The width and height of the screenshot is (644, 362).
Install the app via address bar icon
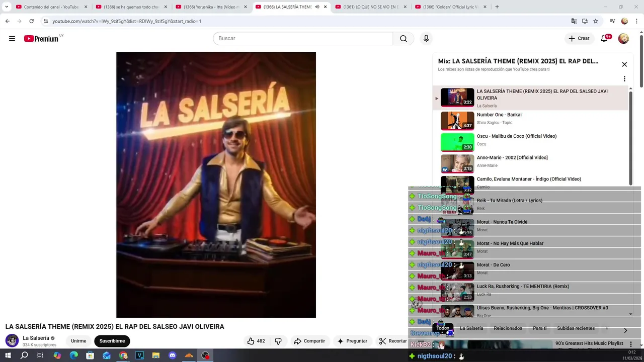pos(585,21)
